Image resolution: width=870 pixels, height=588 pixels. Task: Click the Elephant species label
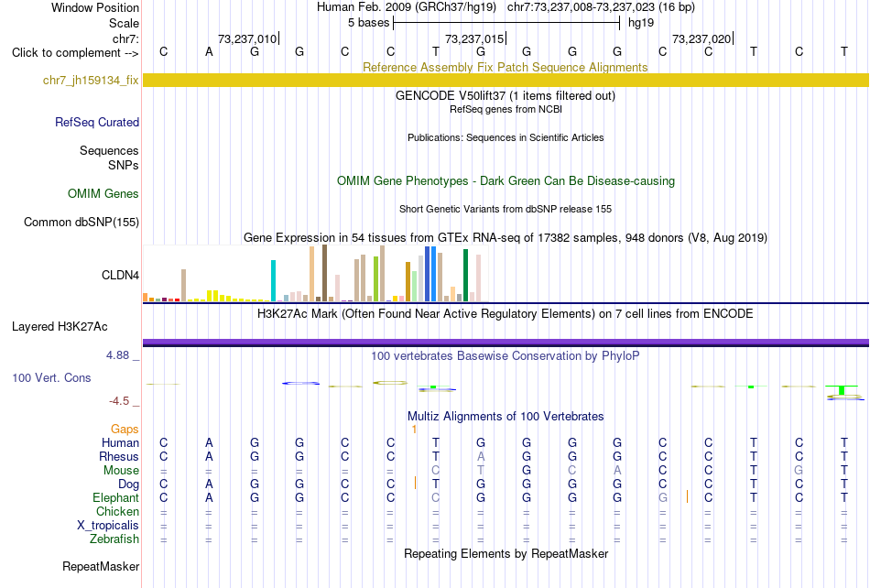[116, 497]
